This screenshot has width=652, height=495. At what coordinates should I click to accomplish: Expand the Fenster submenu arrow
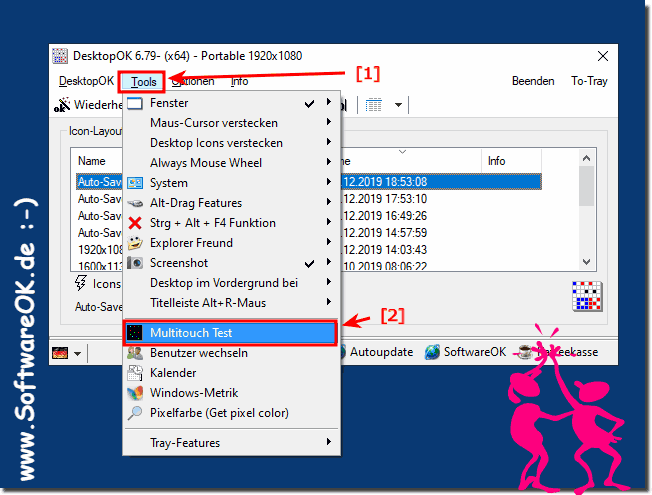(x=329, y=101)
